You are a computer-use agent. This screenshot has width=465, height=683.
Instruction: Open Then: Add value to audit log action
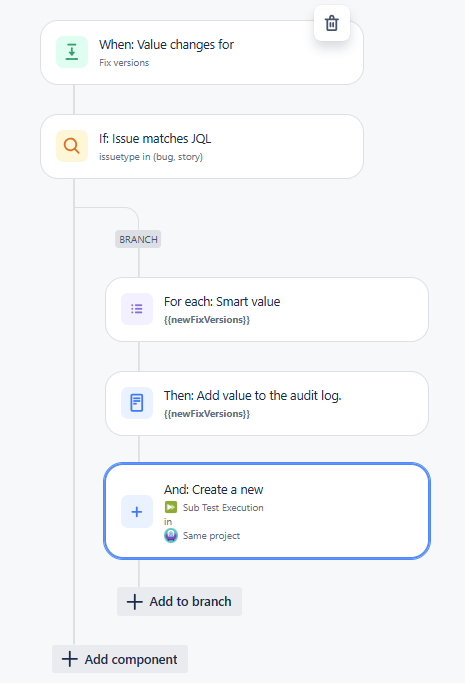pos(266,403)
